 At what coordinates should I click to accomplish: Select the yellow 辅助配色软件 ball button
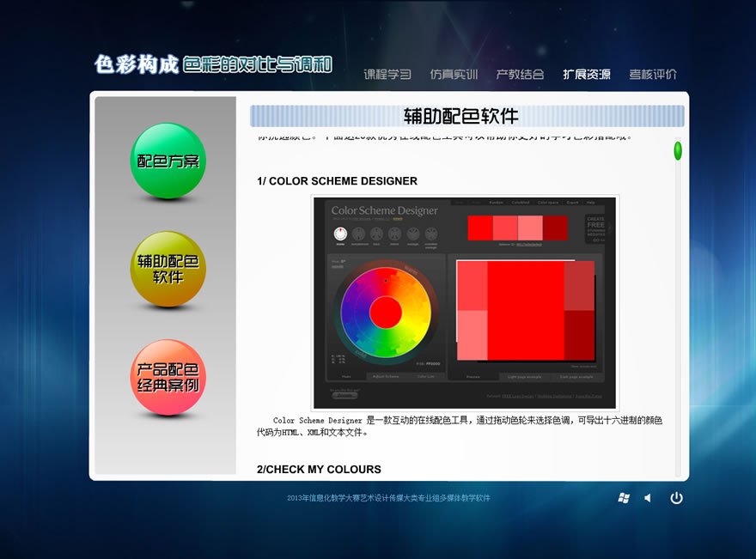coord(168,269)
